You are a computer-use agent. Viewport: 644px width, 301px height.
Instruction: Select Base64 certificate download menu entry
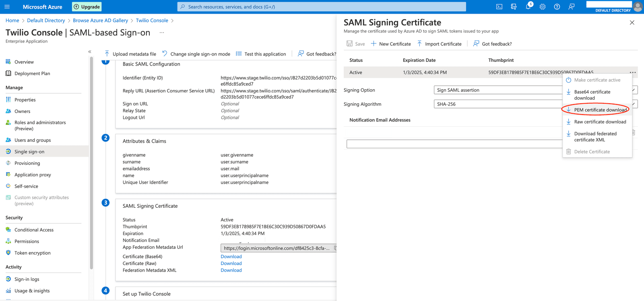[x=592, y=95]
